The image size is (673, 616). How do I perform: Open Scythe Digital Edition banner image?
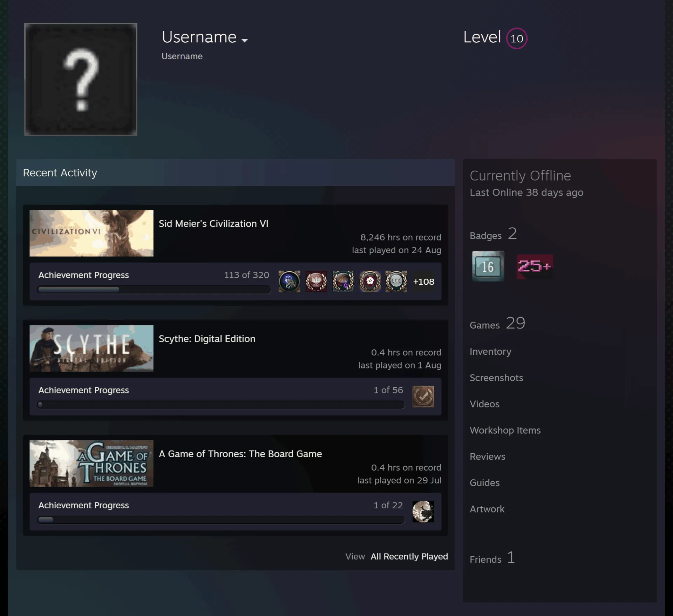[91, 348]
